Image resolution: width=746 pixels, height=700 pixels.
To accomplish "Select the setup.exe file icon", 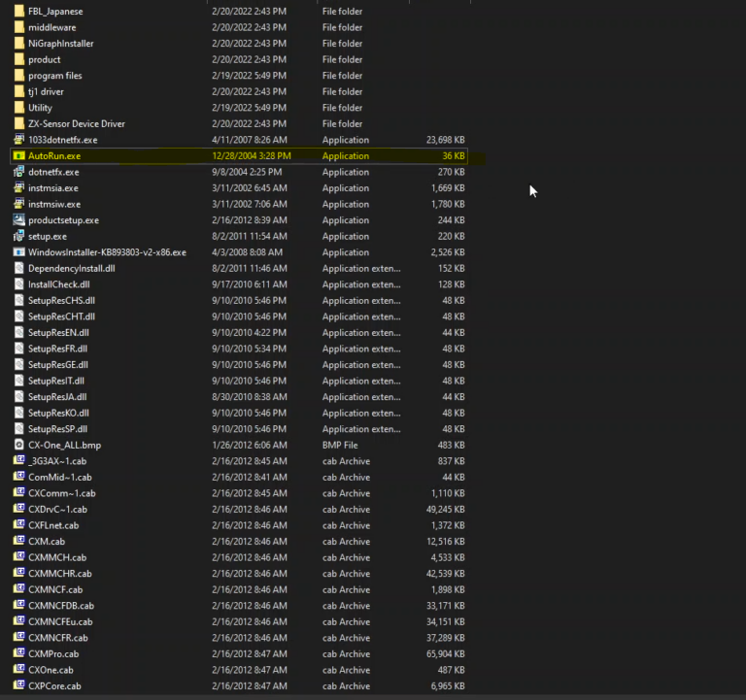I will tap(18, 236).
